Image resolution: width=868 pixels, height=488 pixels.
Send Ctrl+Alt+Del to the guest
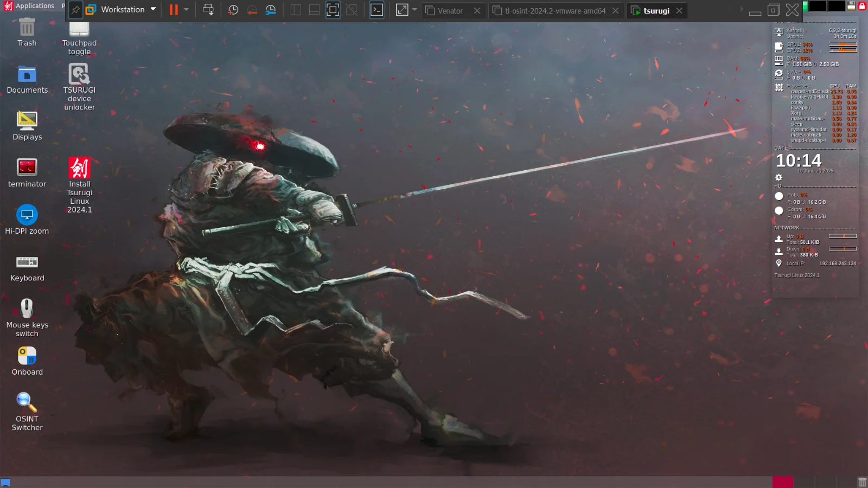click(208, 10)
